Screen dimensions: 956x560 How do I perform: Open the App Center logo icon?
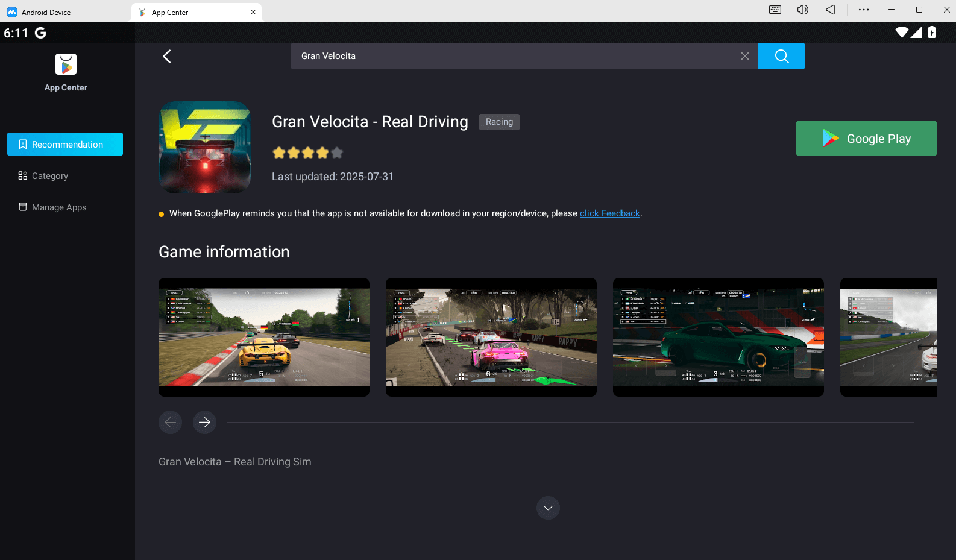pyautogui.click(x=66, y=64)
